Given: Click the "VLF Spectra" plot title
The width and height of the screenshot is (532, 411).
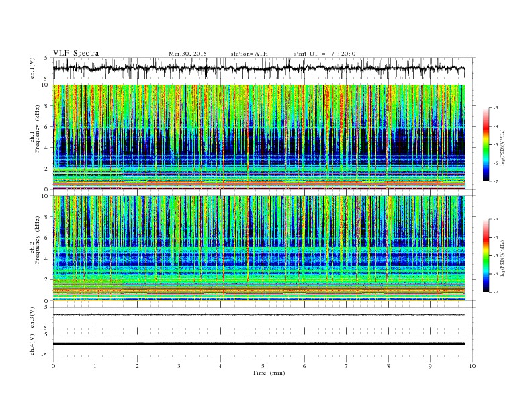Looking at the screenshot, I should [x=76, y=53].
